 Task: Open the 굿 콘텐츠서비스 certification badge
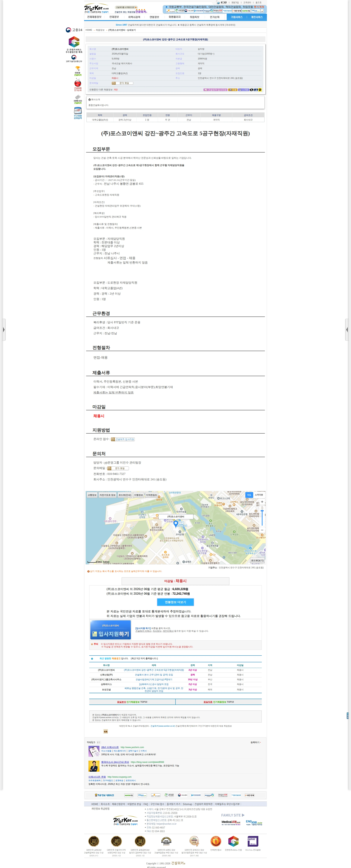pyautogui.click(x=74, y=45)
